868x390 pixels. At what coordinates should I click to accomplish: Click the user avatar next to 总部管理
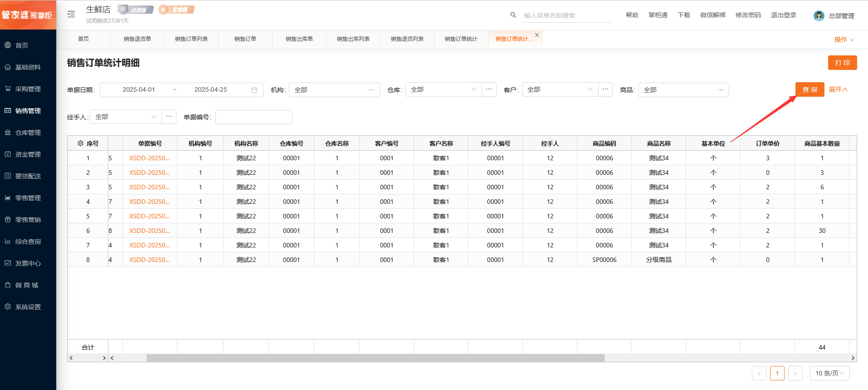tap(819, 16)
